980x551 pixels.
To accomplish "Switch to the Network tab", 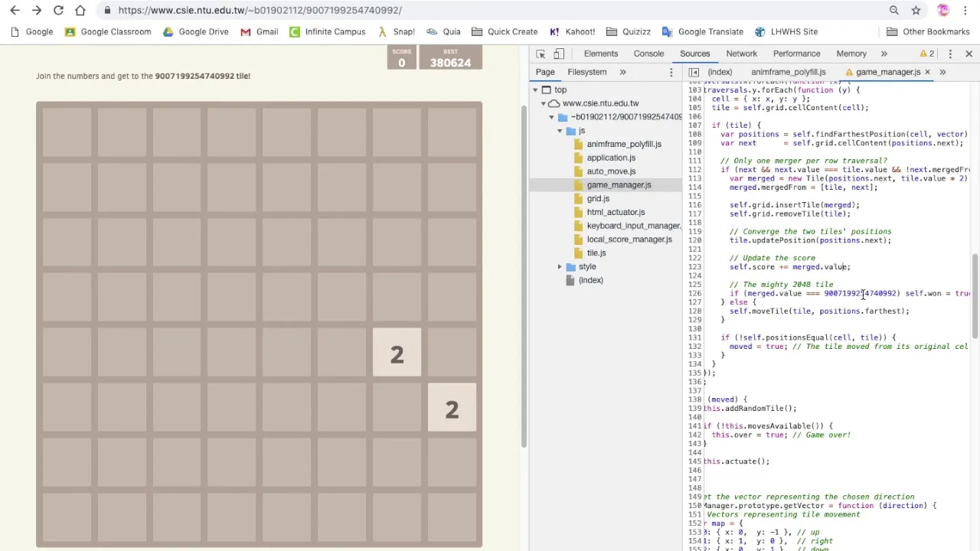I will pos(741,54).
